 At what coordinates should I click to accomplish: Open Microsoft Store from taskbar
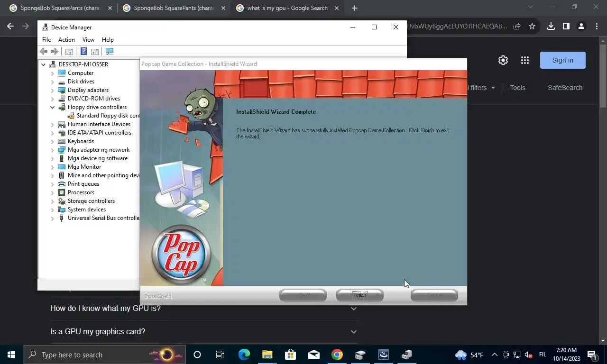(290, 355)
